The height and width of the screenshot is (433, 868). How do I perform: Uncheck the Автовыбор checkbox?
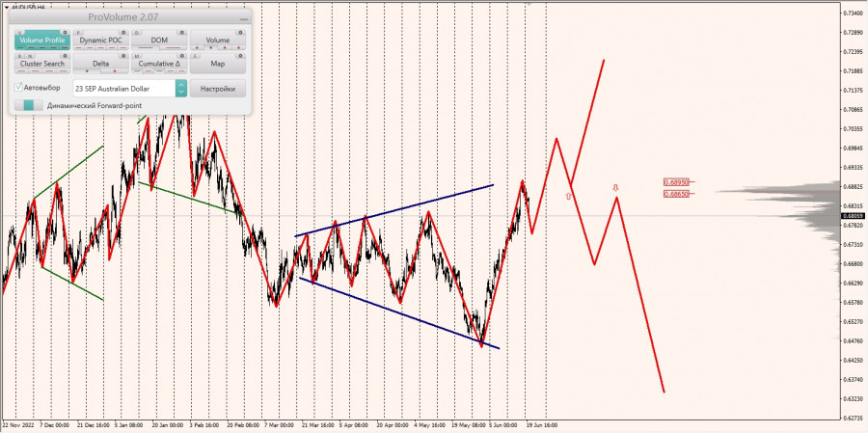[x=19, y=87]
